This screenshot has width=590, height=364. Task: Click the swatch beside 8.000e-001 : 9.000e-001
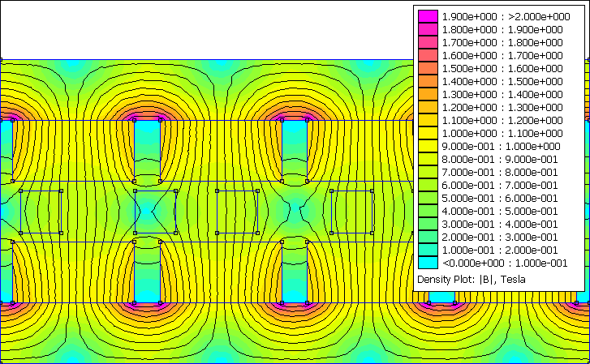(428, 159)
